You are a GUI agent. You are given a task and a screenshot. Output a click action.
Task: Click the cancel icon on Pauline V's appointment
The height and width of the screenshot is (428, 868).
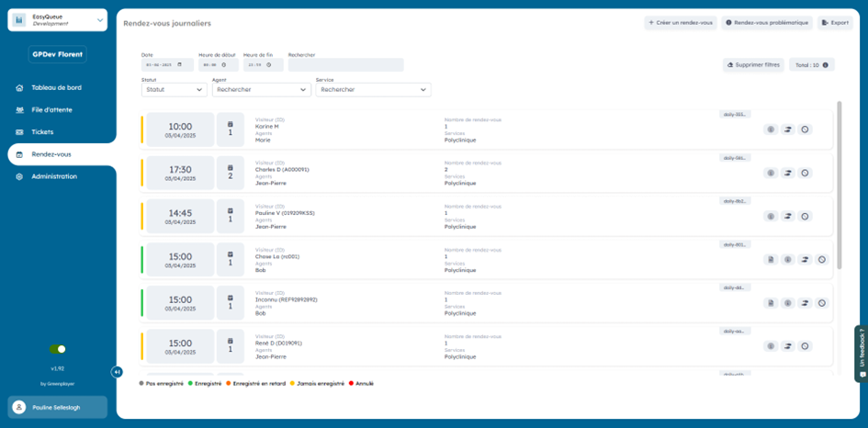(x=806, y=217)
